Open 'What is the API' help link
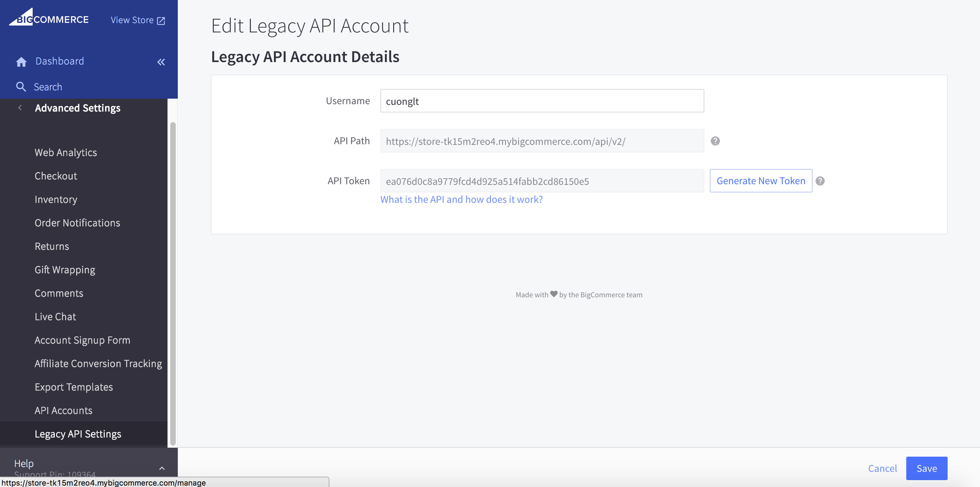The height and width of the screenshot is (487, 980). click(x=461, y=199)
